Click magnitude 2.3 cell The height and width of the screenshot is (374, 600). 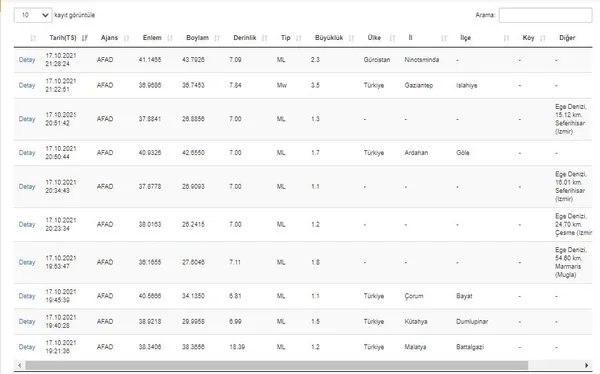(315, 60)
